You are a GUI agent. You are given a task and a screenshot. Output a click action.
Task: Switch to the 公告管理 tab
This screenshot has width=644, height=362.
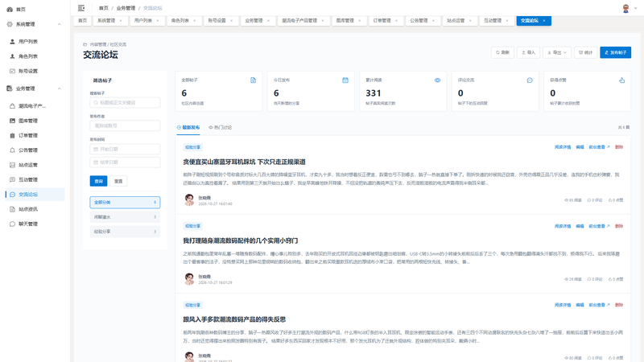pyautogui.click(x=419, y=21)
